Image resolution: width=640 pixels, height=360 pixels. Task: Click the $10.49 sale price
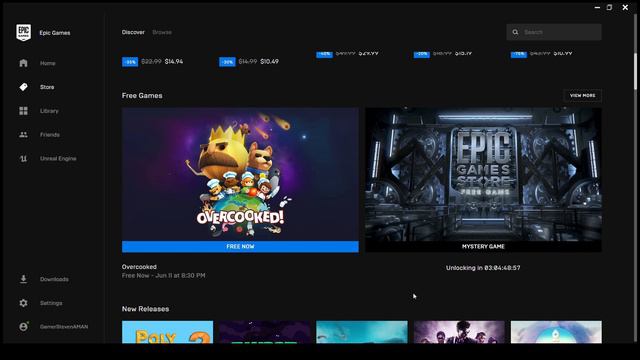(269, 62)
